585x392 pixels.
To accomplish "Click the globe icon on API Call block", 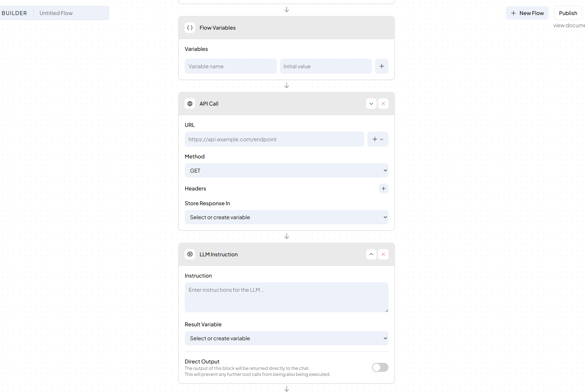I will [190, 103].
